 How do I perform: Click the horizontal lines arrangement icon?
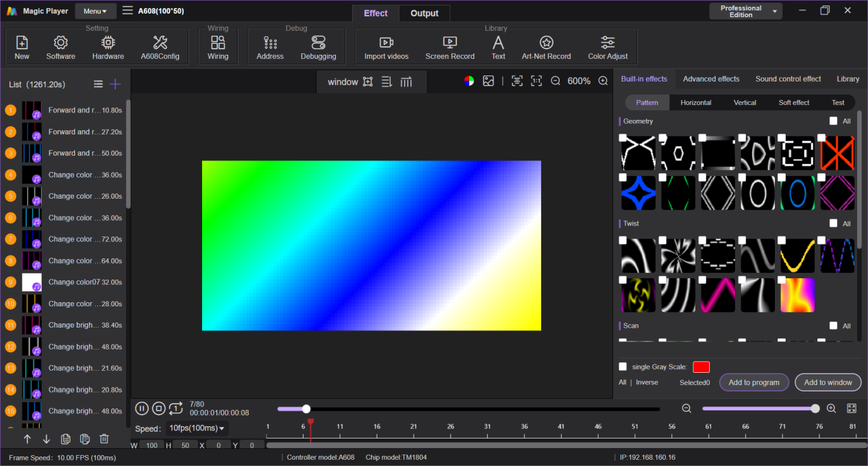[386, 82]
